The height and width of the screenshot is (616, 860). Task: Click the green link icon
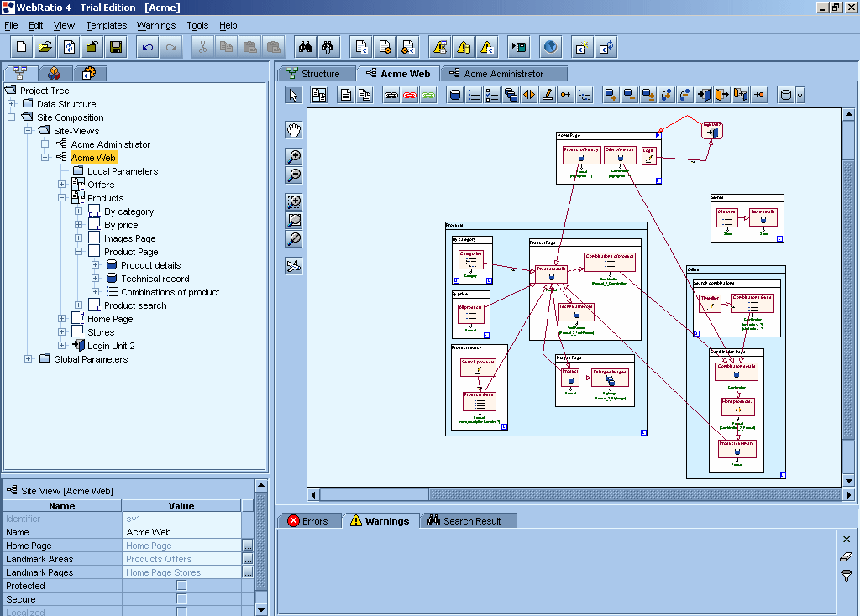pos(428,95)
